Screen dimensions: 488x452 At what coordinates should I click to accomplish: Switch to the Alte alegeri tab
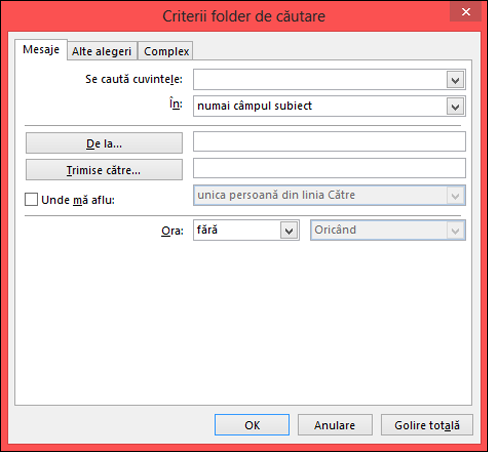102,51
